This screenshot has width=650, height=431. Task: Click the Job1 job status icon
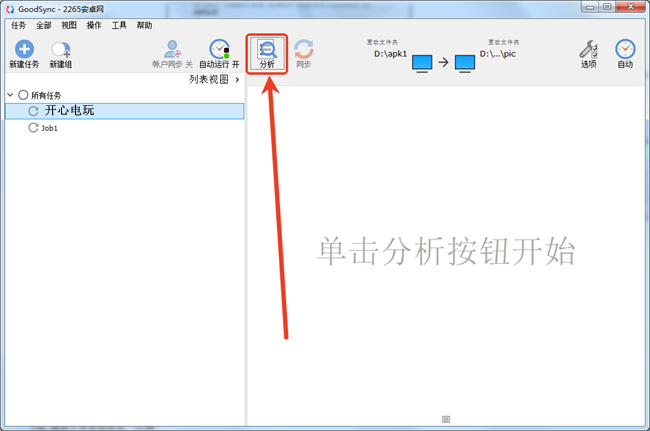33,128
